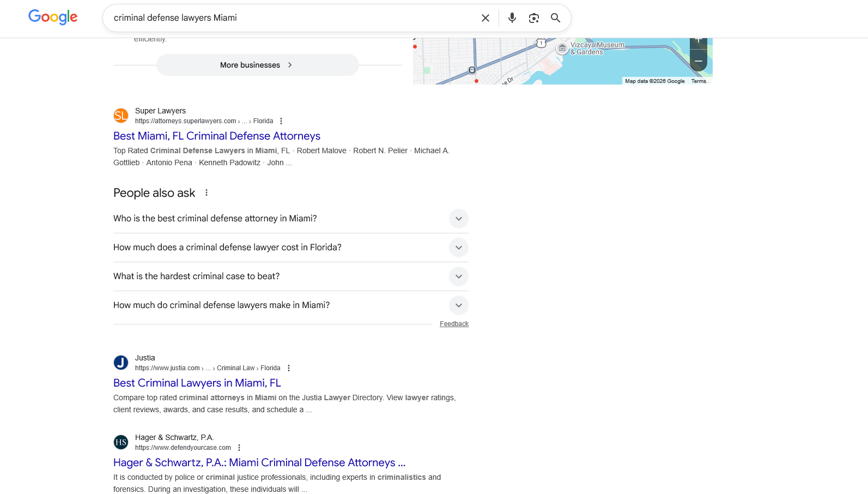Open Google Lens image search icon
Image resolution: width=868 pixels, height=494 pixels.
[534, 18]
